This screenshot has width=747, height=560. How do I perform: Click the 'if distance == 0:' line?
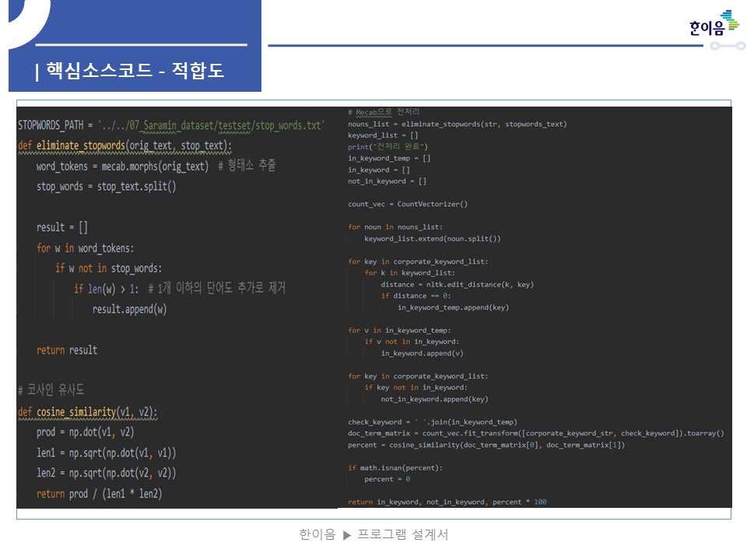pos(416,296)
